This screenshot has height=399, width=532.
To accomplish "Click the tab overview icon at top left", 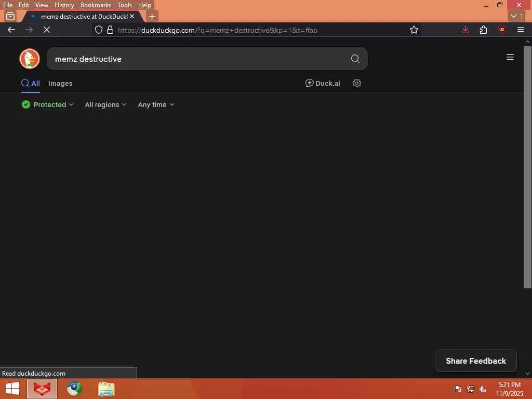I will point(10,16).
